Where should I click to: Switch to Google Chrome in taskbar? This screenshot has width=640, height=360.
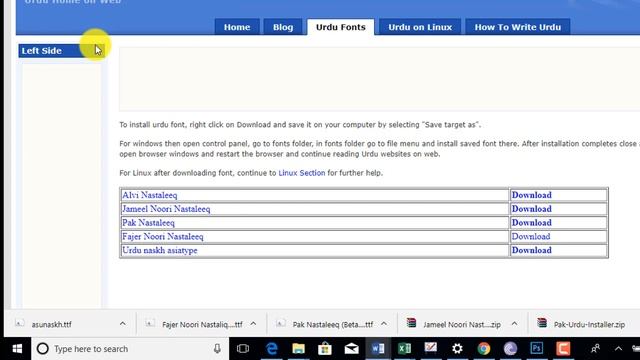(x=484, y=349)
